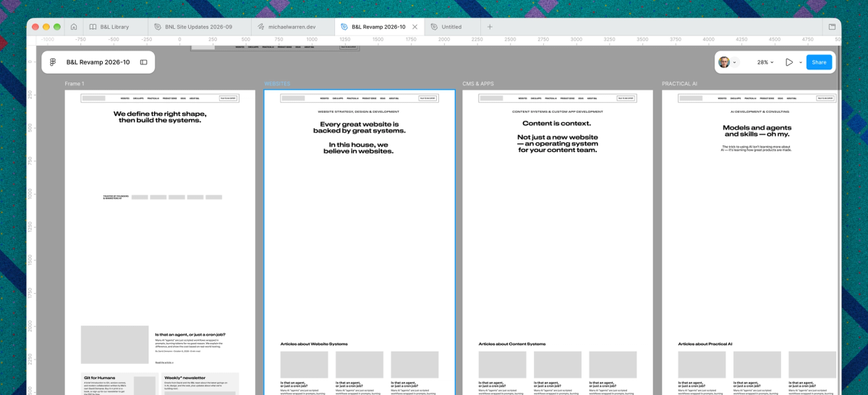868x395 pixels.
Task: Select 'WEBSITE STRATEGY, DESIGN & DEVELOPMENT' eyebrow text
Action: point(359,111)
